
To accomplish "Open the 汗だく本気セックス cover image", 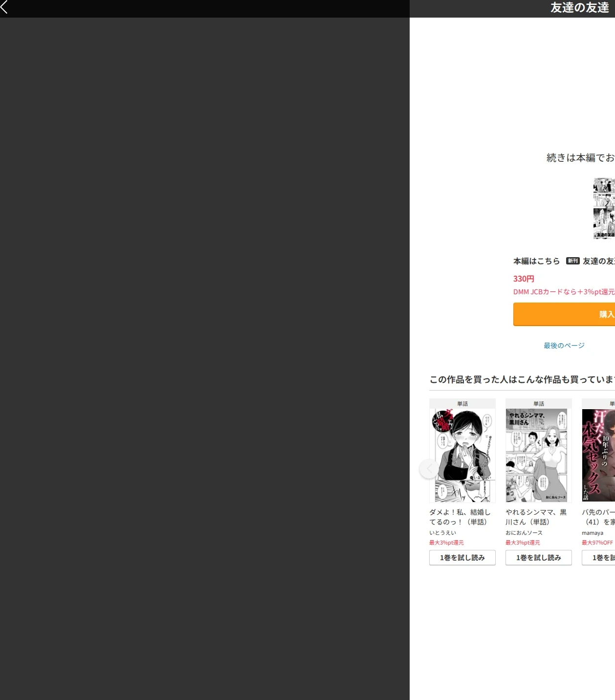I will tap(598, 456).
